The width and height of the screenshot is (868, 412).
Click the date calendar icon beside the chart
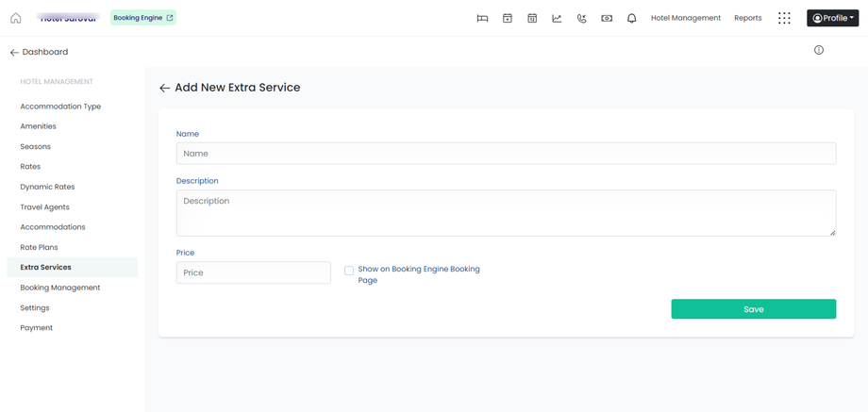click(x=532, y=18)
